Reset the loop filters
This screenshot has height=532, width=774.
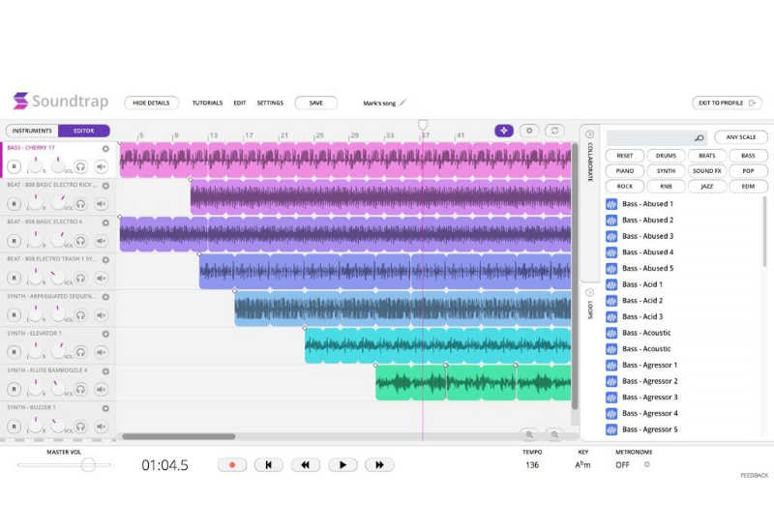(624, 156)
